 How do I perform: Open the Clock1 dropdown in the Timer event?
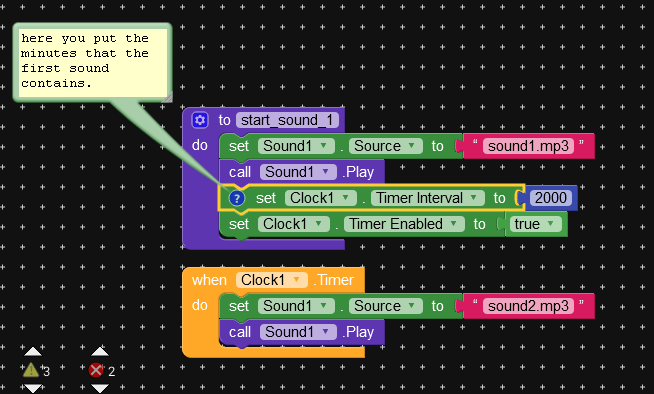272,280
